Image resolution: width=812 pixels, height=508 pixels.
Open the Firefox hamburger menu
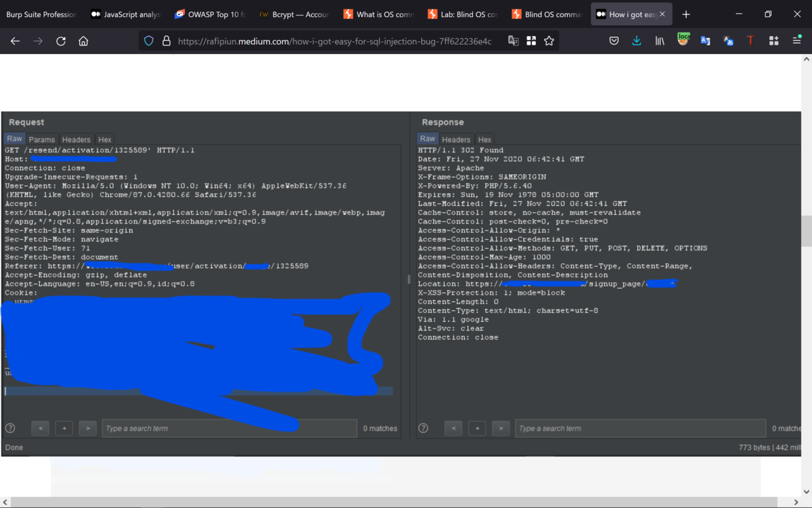pyautogui.click(x=796, y=41)
